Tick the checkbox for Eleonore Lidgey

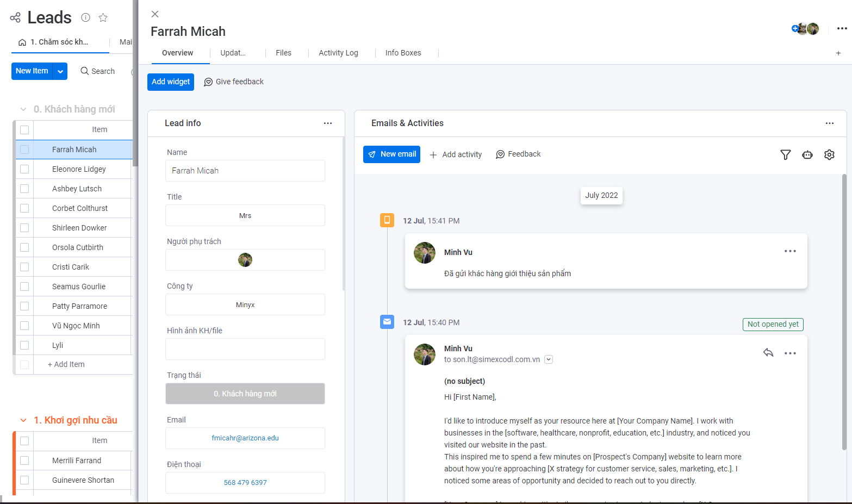pyautogui.click(x=24, y=169)
